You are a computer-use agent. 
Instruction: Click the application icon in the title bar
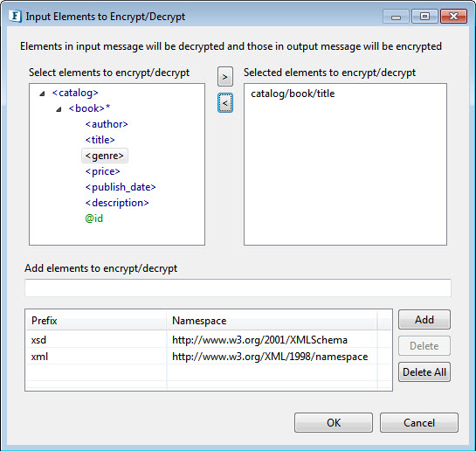(15, 16)
